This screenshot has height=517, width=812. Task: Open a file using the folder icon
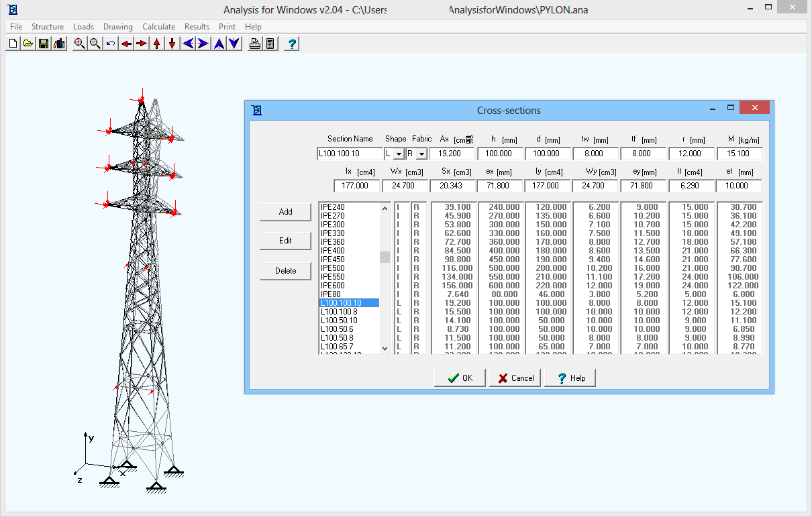pyautogui.click(x=28, y=44)
